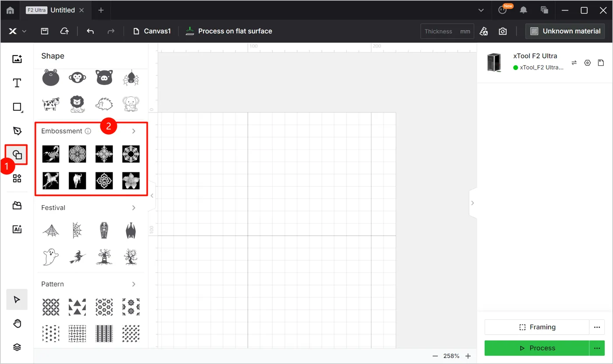Open the Canvas1 canvas selector

coord(151,31)
